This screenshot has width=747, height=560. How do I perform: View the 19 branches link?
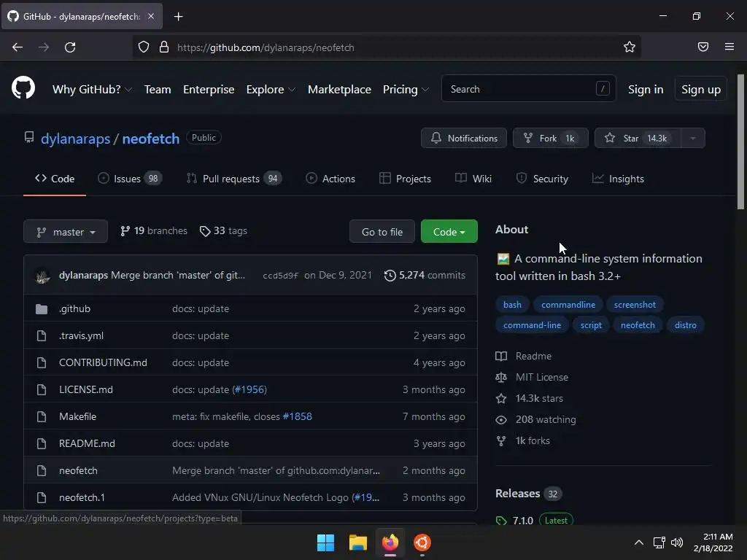[153, 231]
